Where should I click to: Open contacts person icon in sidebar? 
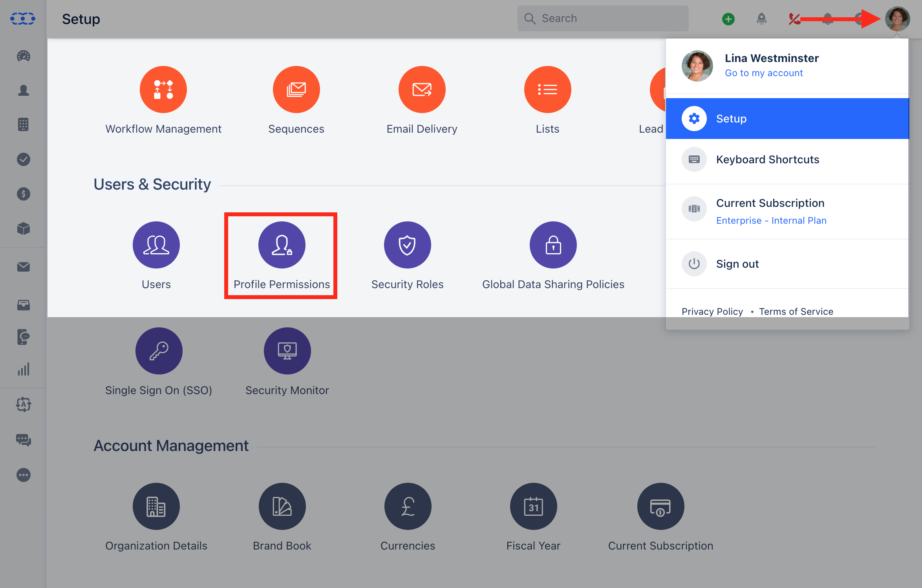pyautogui.click(x=24, y=90)
